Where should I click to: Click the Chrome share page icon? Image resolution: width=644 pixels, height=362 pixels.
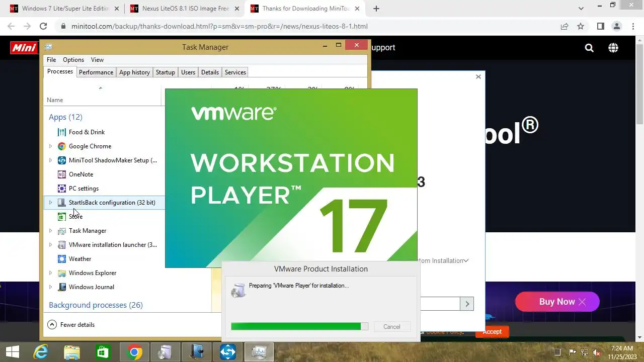[x=565, y=26]
